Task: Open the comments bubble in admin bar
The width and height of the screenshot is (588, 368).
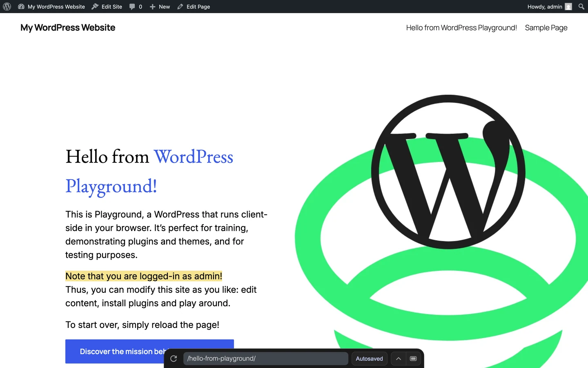Action: click(x=136, y=7)
